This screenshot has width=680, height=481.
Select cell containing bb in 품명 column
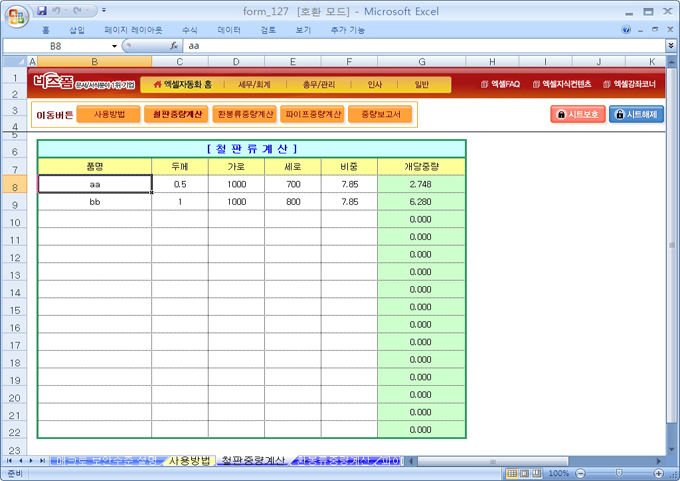tap(95, 201)
